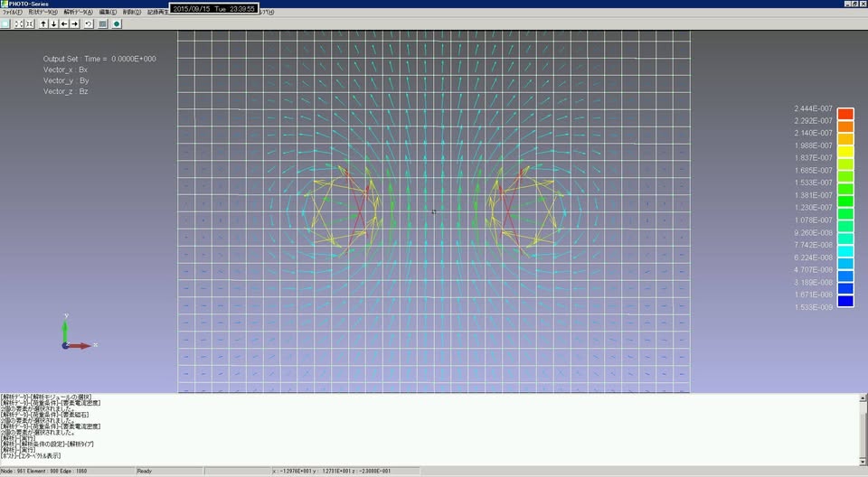Screen dimensions: 868x477
Task: Click the 1.533E-009 legend minimum value
Action: (813, 307)
